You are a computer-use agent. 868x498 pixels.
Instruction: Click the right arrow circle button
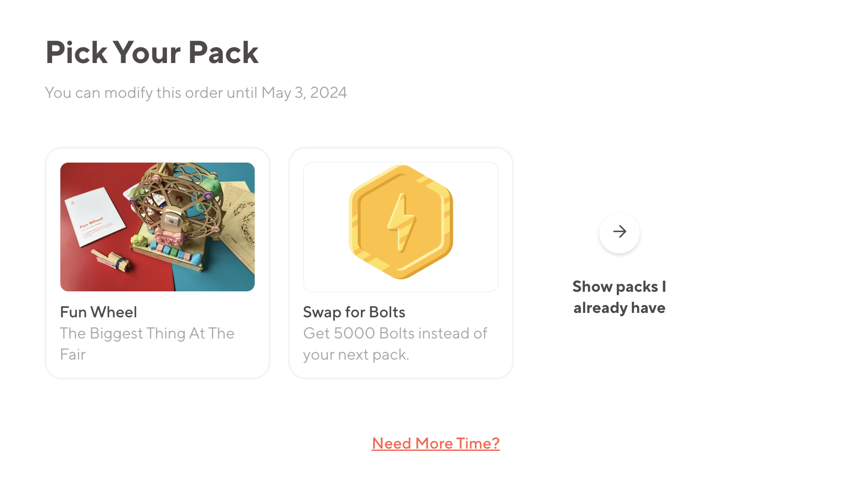619,232
